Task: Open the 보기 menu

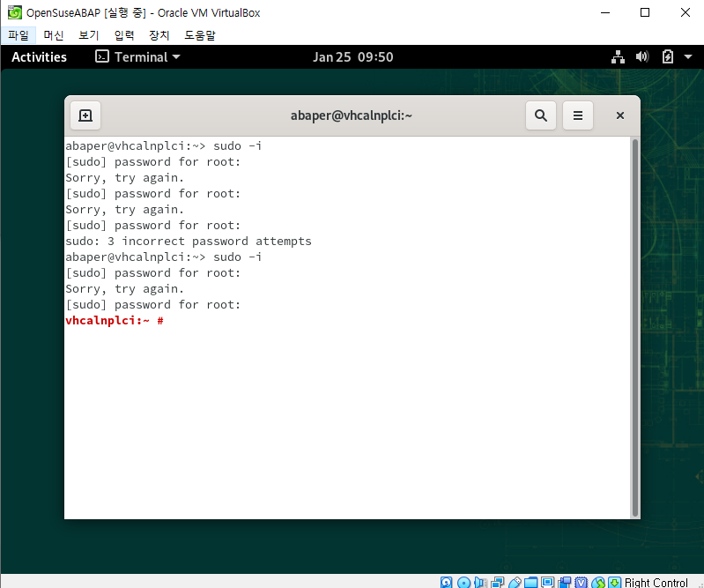Action: click(88, 35)
